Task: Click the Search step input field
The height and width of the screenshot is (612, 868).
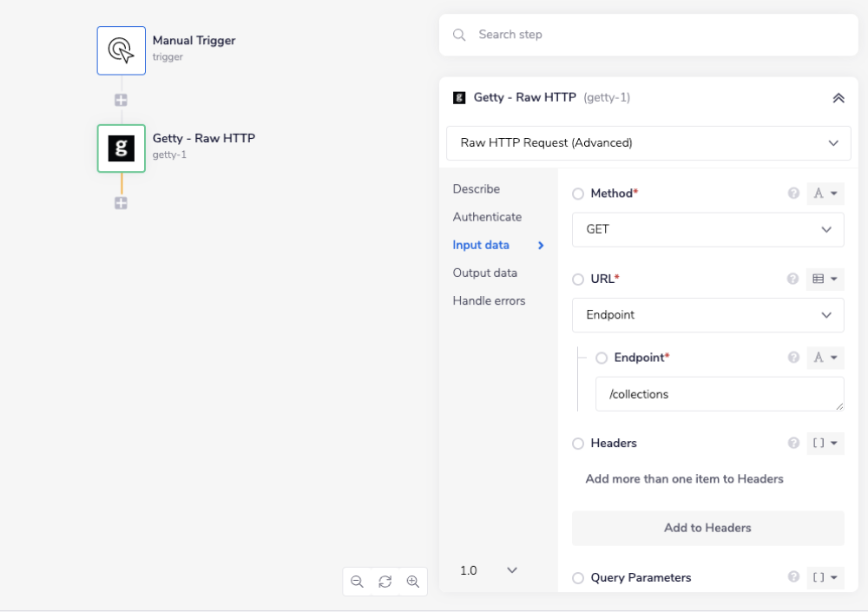Action: click(660, 35)
